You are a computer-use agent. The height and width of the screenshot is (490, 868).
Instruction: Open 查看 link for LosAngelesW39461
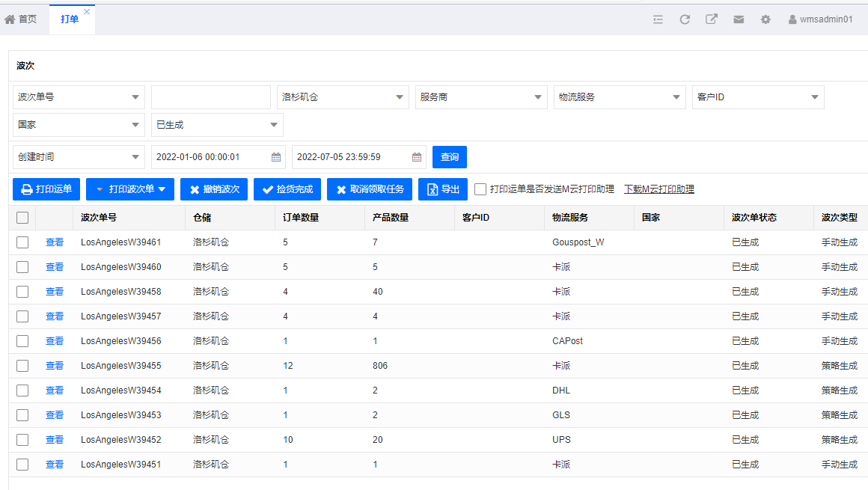tap(54, 242)
